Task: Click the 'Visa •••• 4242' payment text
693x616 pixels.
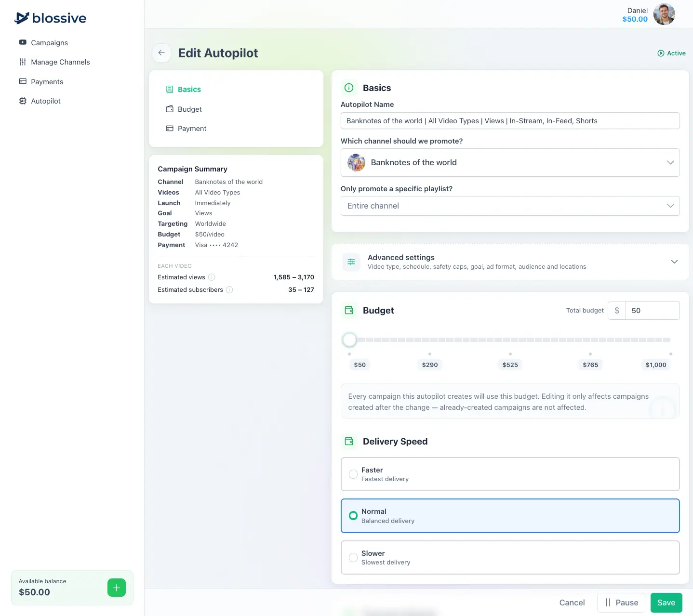Action: tap(216, 245)
